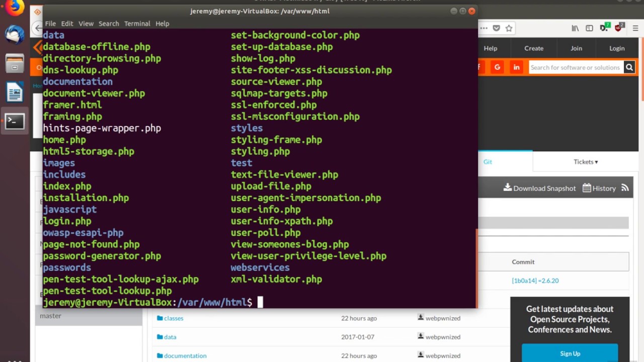This screenshot has width=644, height=362.
Task: Open LibreOffice Writer from the dock
Action: coord(15,92)
